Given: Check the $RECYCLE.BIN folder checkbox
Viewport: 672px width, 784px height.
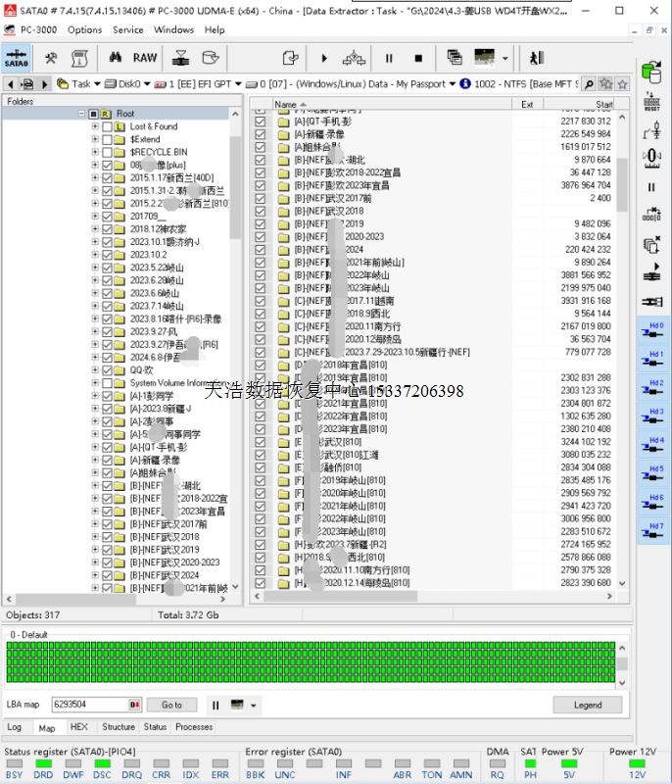Looking at the screenshot, I should tap(107, 153).
